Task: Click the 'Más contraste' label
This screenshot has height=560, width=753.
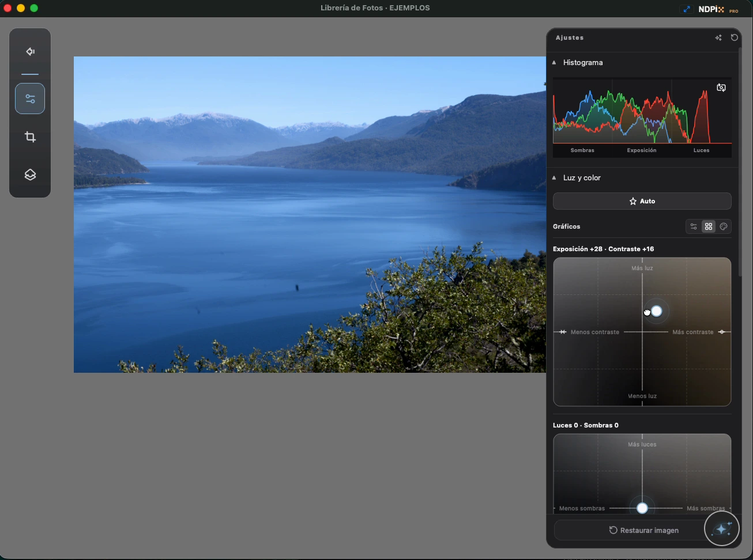Action: click(693, 332)
